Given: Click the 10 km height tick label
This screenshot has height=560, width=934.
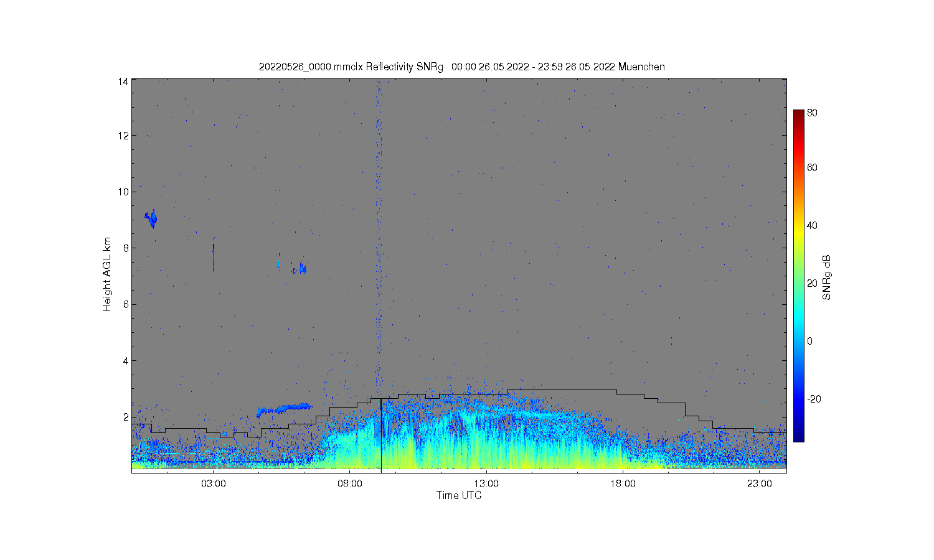Looking at the screenshot, I should 123,192.
